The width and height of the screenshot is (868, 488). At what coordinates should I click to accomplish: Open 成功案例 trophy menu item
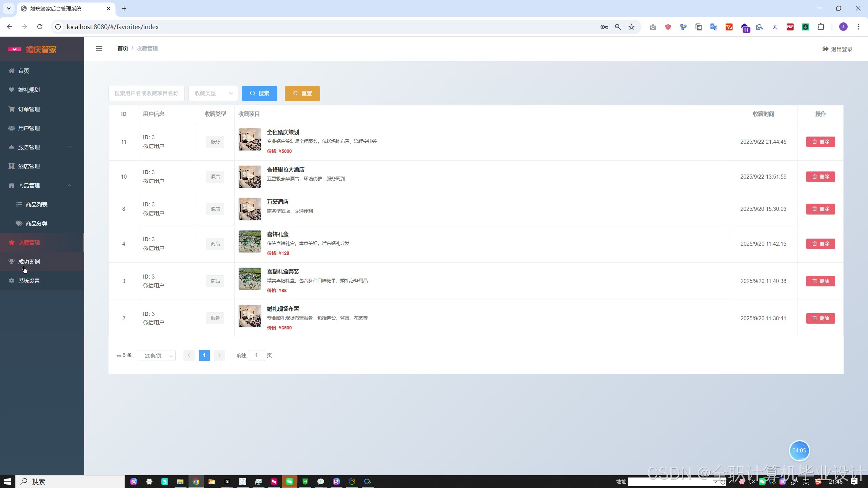pyautogui.click(x=29, y=262)
